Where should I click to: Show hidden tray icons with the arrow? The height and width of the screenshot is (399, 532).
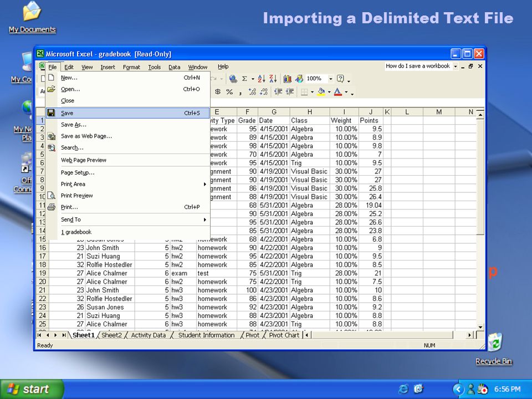tap(458, 389)
